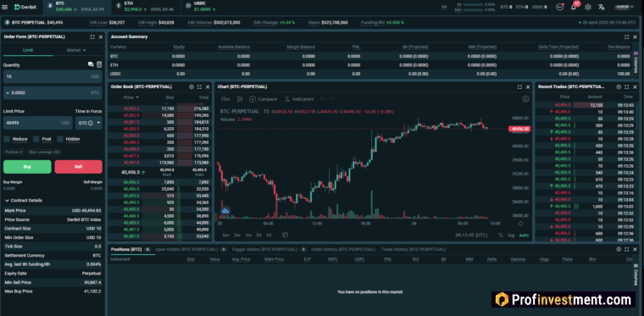
Task: Open Recent Trades settings gear
Action: 619,87
